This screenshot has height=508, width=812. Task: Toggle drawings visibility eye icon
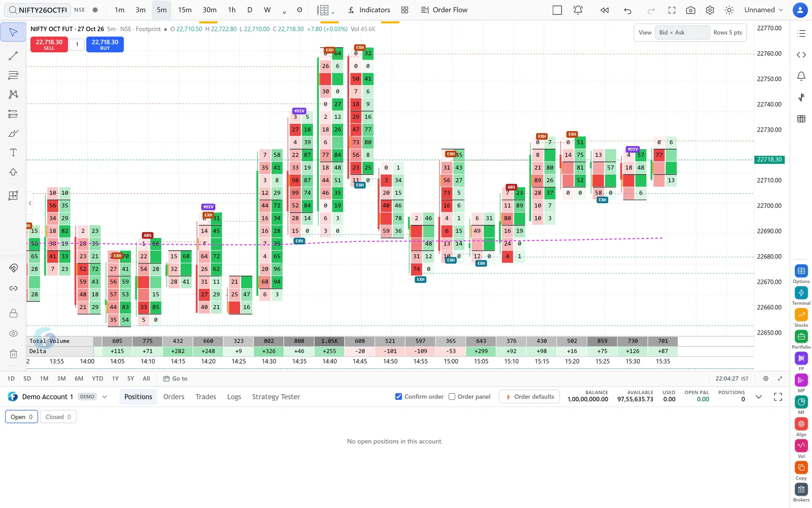coord(13,334)
